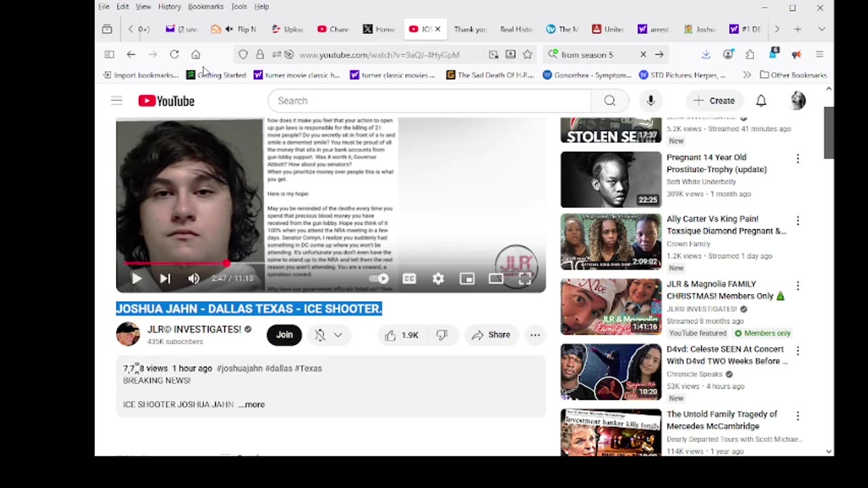Screen dimensions: 868x488
Task: Close the active YouTube tab
Action: pos(437,29)
